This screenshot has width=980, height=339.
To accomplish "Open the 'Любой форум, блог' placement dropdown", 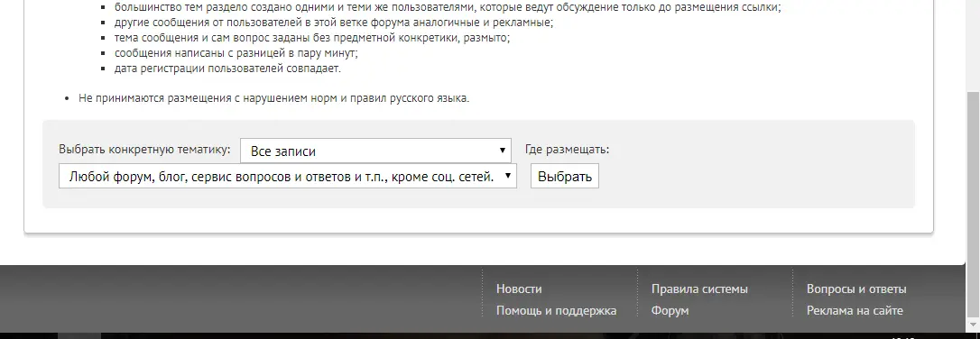I will click(x=288, y=176).
